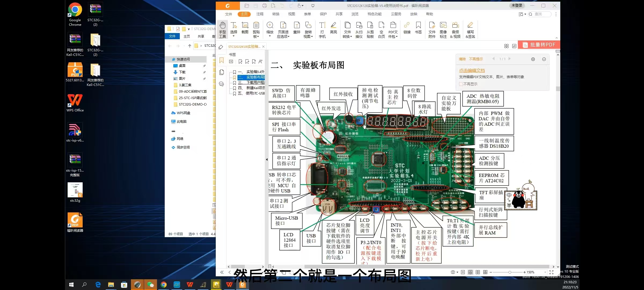
Task: Click the zoom slider handle in status bar
Action: tap(510, 272)
